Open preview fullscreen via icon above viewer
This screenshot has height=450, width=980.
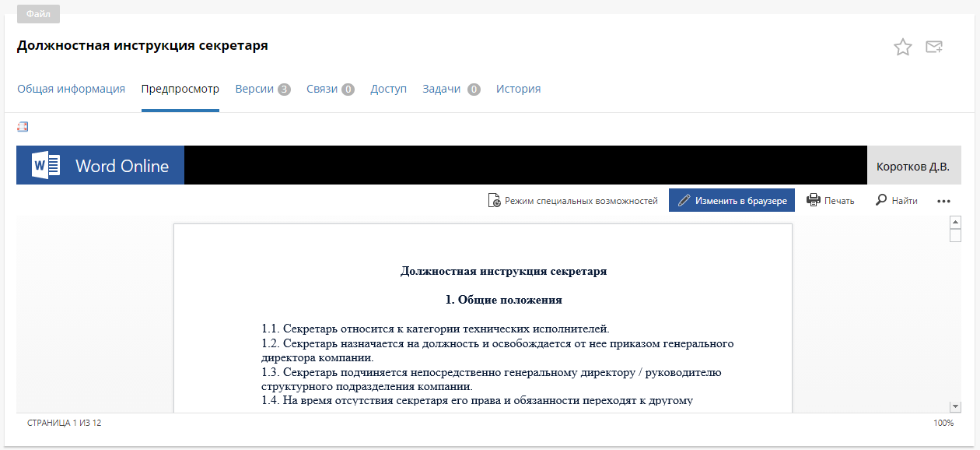pos(23,126)
